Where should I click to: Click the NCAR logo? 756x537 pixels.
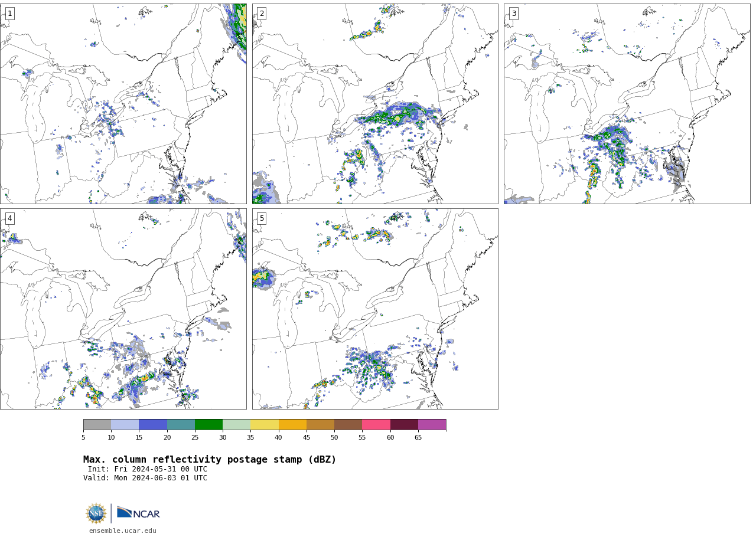(138, 513)
